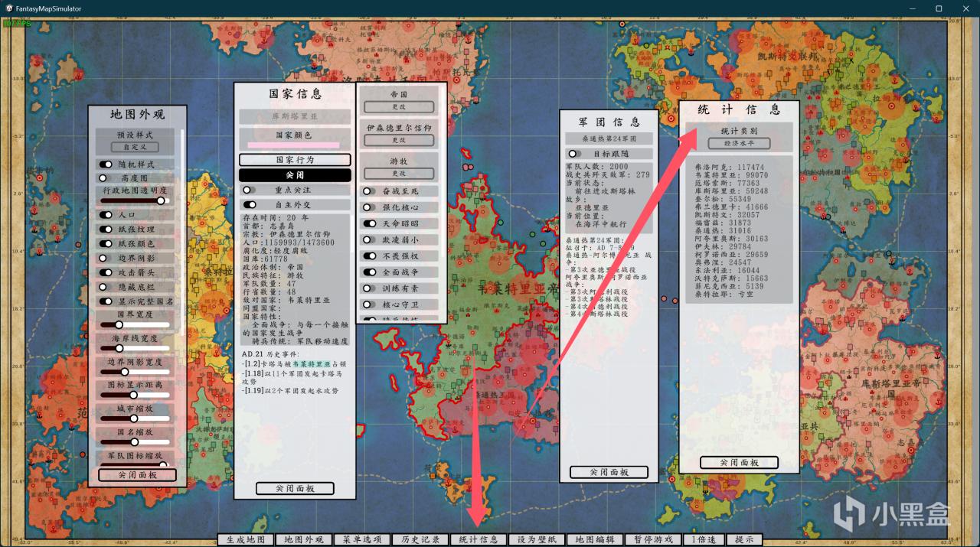Open 菜单选项 from the bottom bar
This screenshot has width=980, height=547.
point(362,539)
